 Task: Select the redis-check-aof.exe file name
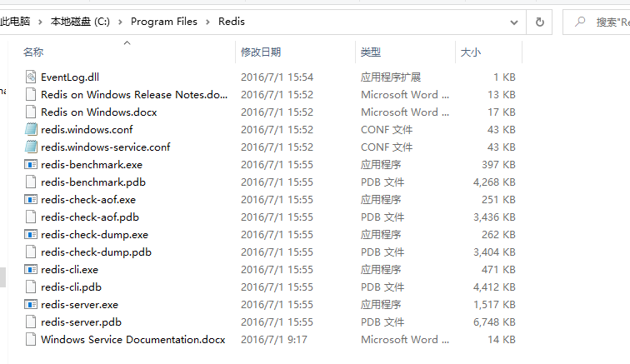click(x=88, y=199)
